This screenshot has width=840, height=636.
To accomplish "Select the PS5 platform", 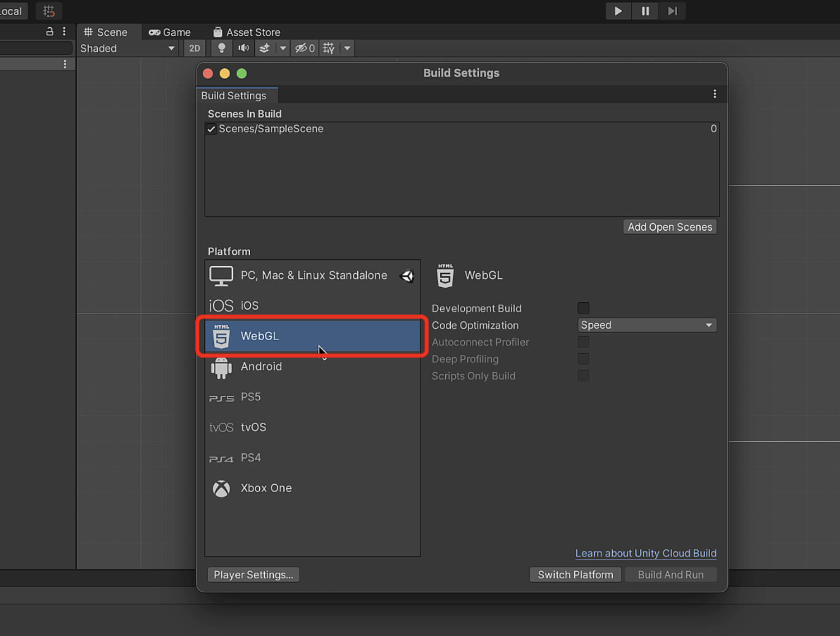I will click(312, 397).
